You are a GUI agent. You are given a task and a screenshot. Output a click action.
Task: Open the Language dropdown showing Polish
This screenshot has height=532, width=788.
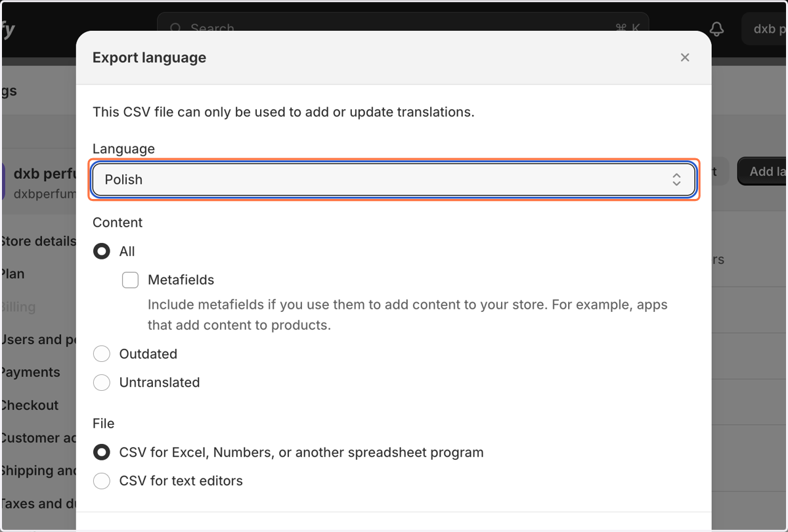(x=394, y=179)
